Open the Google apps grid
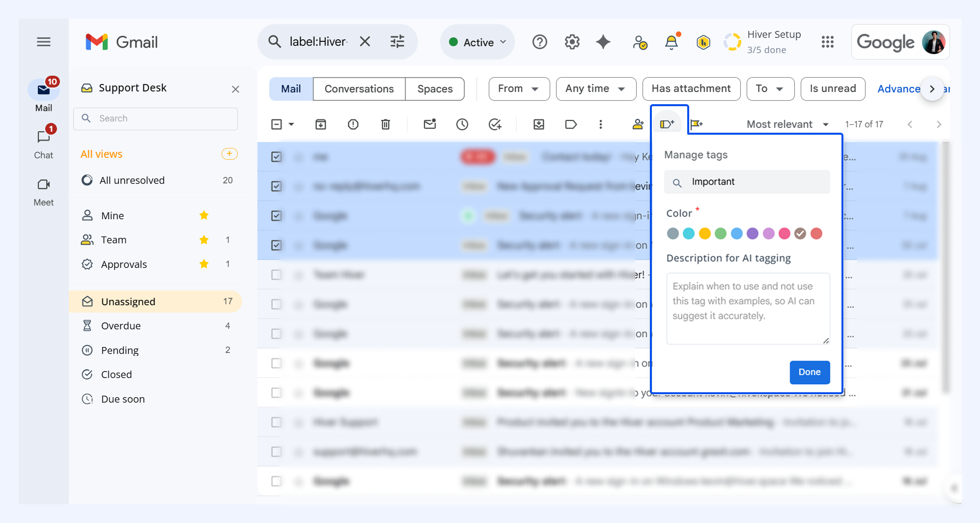980x523 pixels. click(828, 42)
